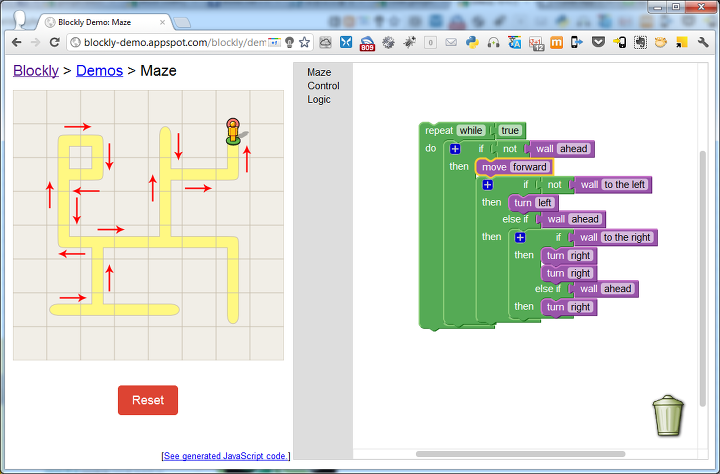
Task: Open the Logic block category
Action: pos(319,99)
